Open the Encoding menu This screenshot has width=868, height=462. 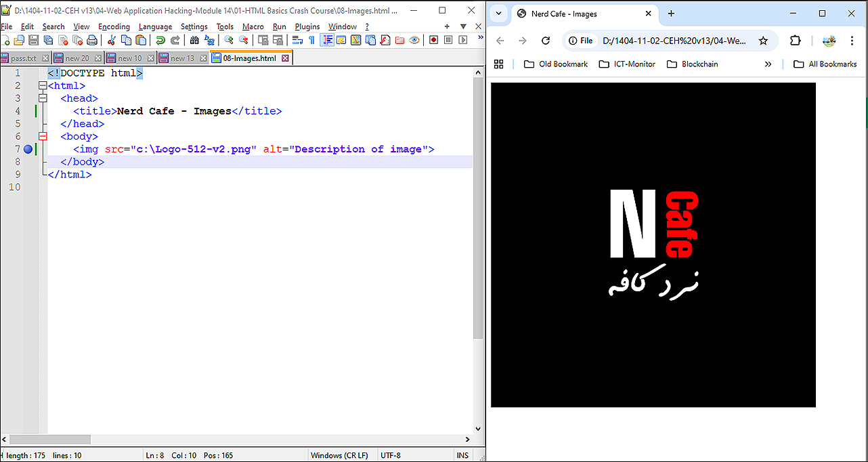click(114, 27)
